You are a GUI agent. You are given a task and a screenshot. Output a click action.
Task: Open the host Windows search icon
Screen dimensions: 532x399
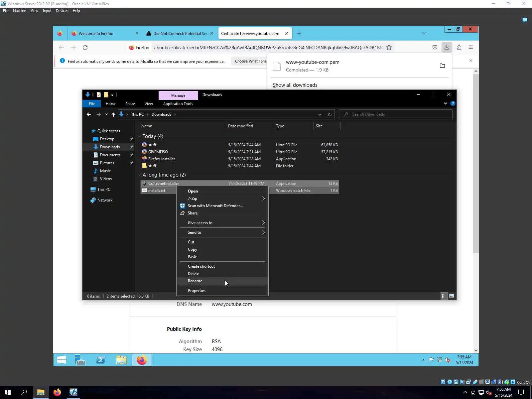point(24,392)
